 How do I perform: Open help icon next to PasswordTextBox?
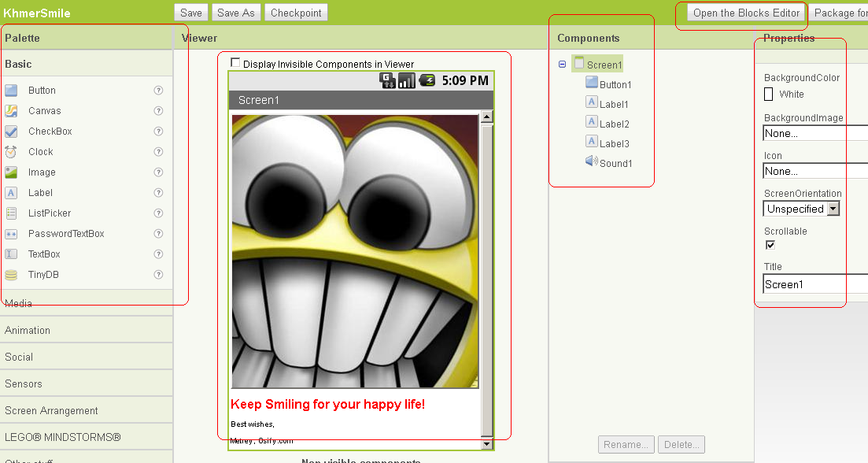pyautogui.click(x=158, y=234)
